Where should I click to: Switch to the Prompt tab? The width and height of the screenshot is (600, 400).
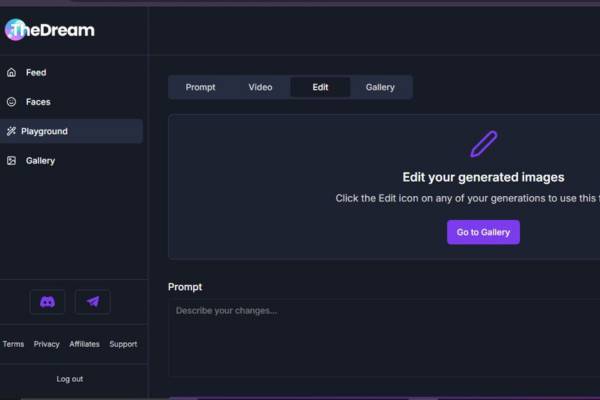200,87
